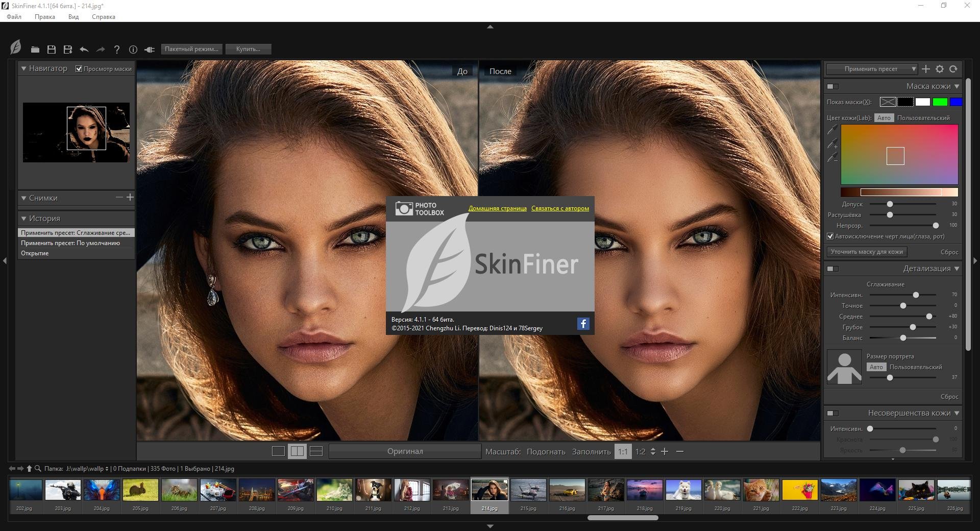
Task: Click the Facebook icon in About dialog
Action: pos(583,324)
